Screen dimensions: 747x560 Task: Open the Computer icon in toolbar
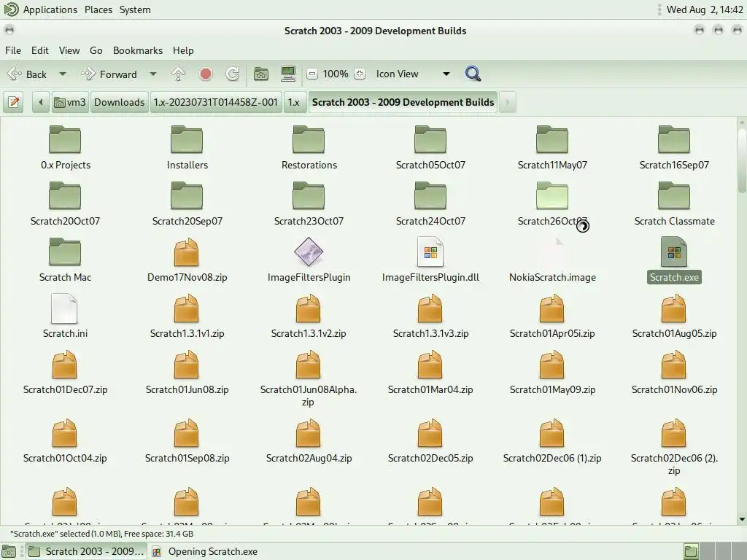coord(287,74)
